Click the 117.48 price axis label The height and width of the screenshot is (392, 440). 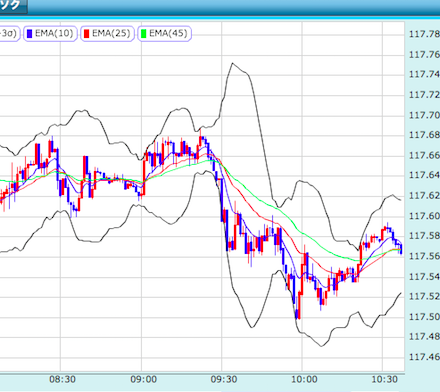424,337
